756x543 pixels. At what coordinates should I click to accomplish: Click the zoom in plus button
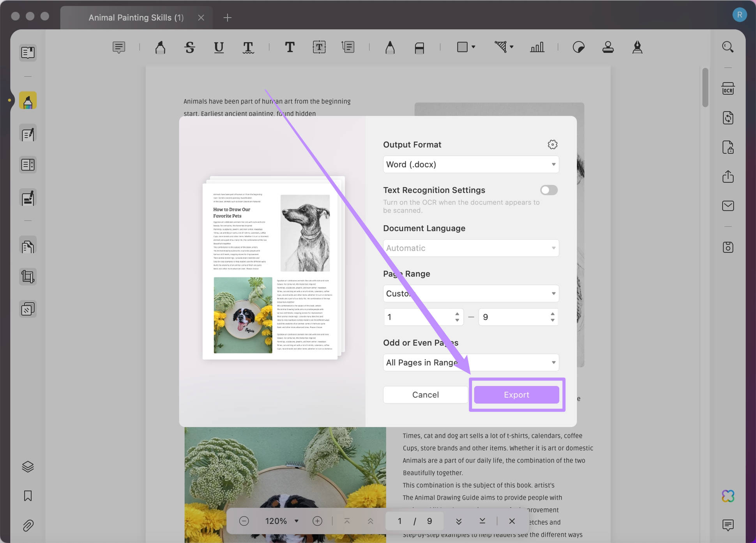coord(317,521)
